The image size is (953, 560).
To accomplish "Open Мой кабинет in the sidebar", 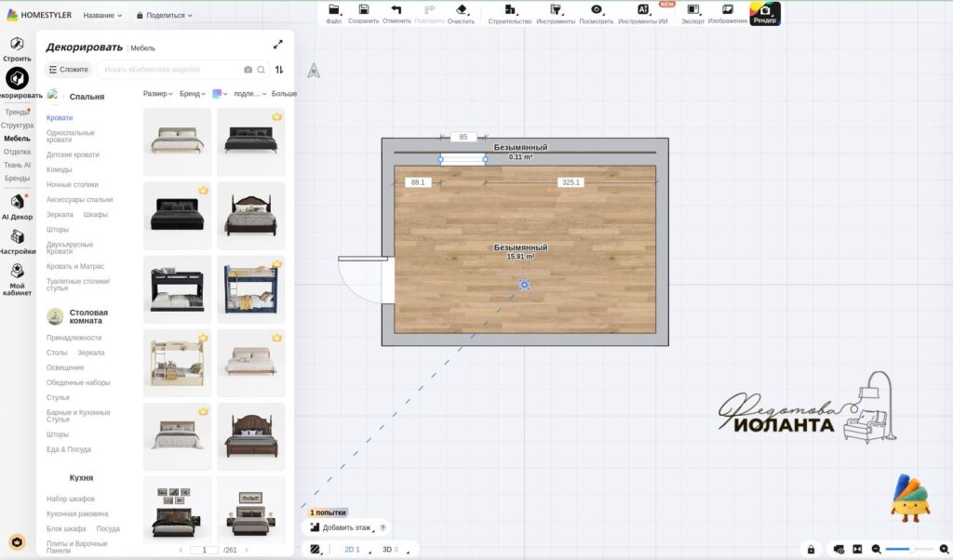I will pos(17,279).
